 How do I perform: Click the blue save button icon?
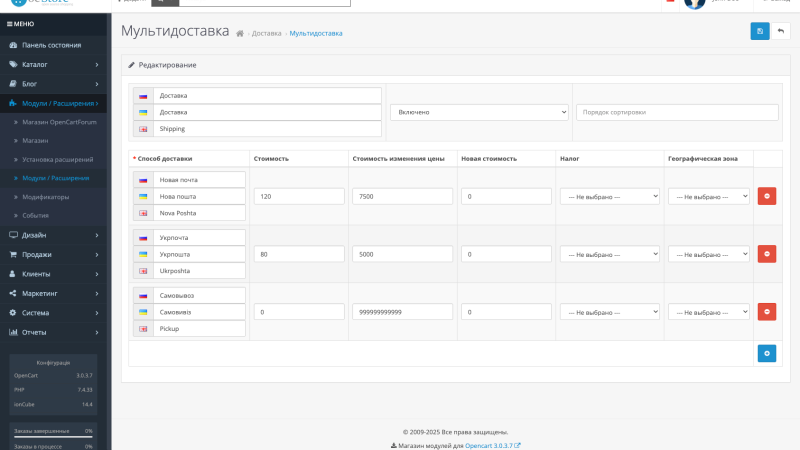coord(760,31)
